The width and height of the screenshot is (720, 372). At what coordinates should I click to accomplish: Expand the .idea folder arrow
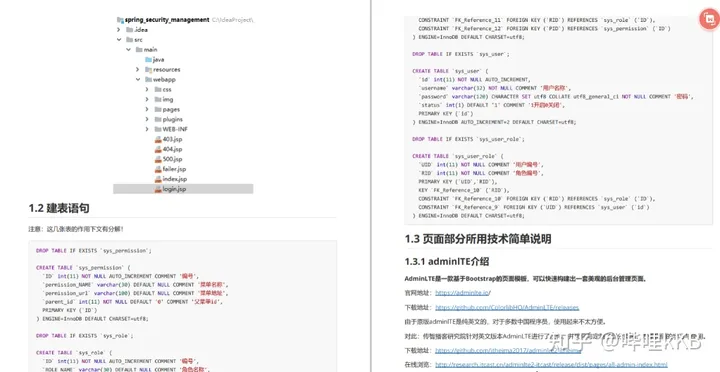(x=119, y=30)
